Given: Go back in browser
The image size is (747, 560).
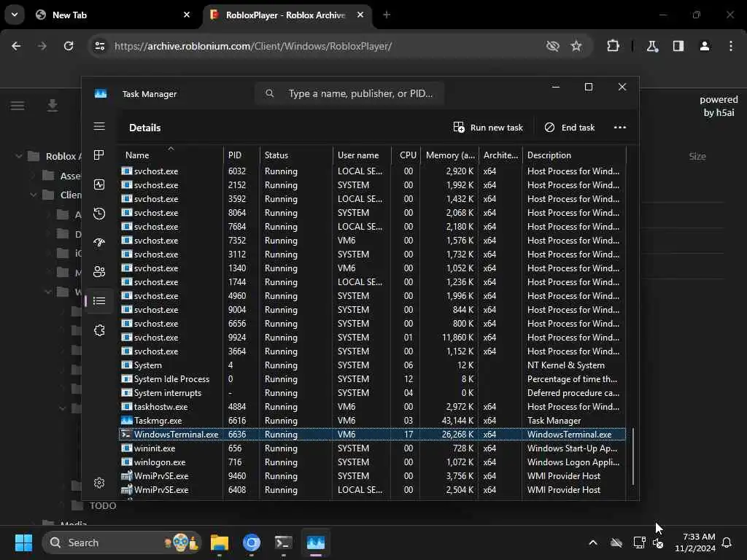Looking at the screenshot, I should coord(16,46).
